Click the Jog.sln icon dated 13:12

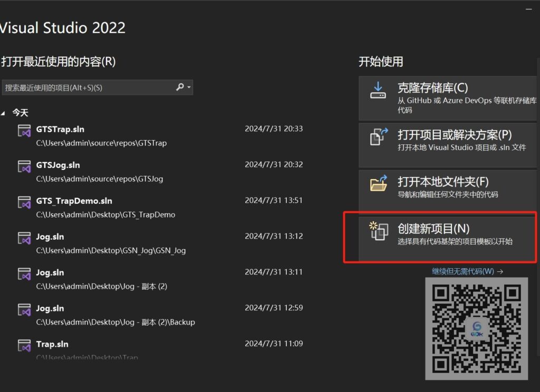[24, 238]
